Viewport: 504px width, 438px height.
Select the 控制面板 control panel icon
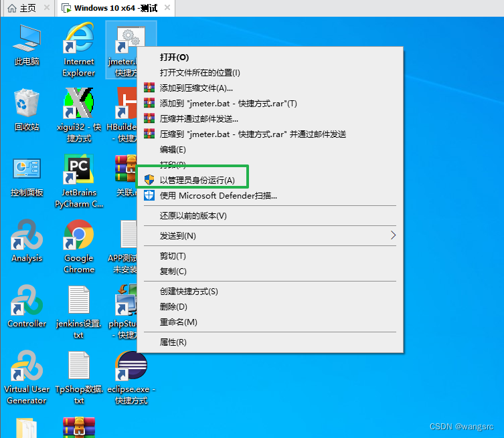click(x=27, y=169)
